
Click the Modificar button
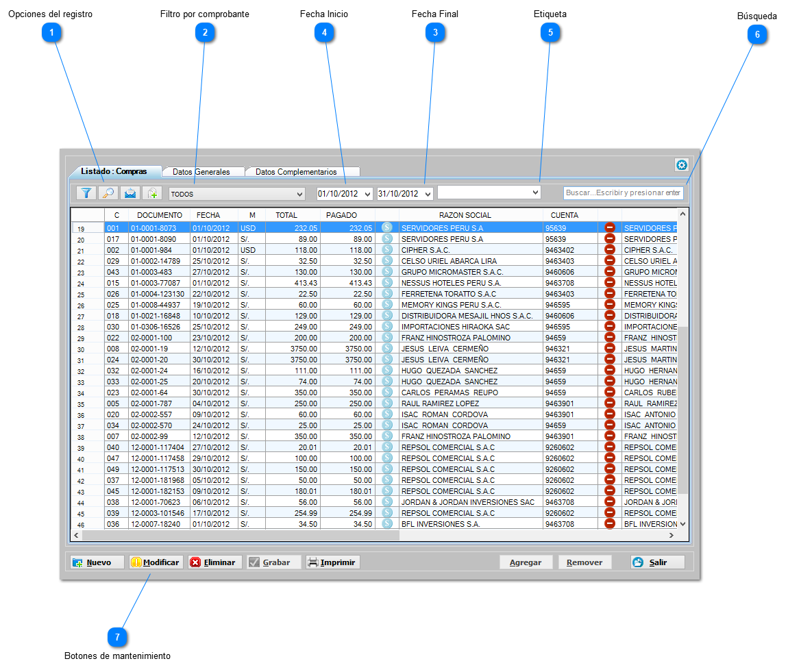156,562
